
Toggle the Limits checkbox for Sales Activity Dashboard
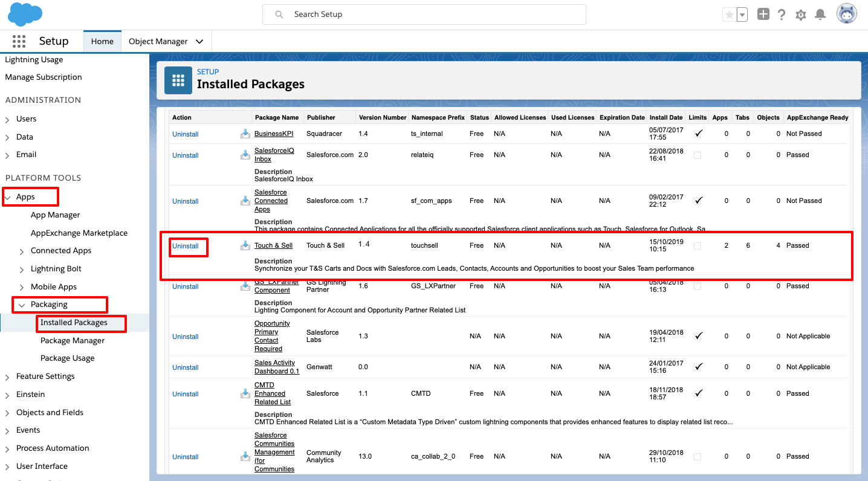[698, 367]
